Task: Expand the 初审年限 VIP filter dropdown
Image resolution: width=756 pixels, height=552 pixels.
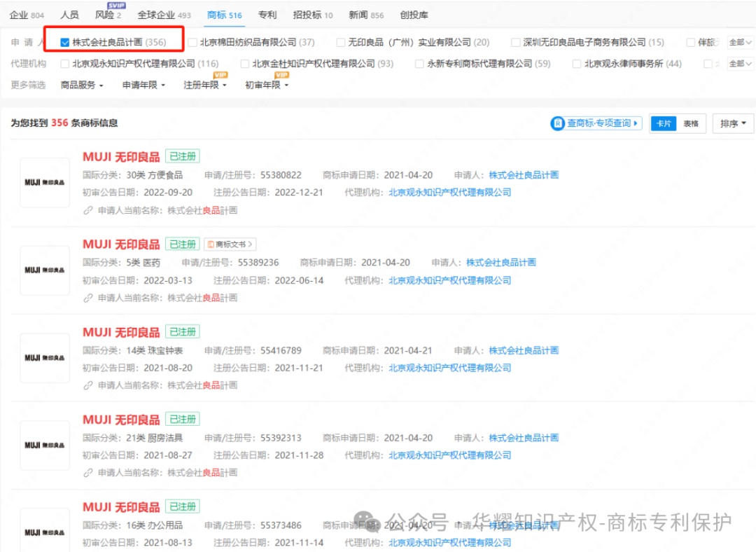Action: pos(267,85)
